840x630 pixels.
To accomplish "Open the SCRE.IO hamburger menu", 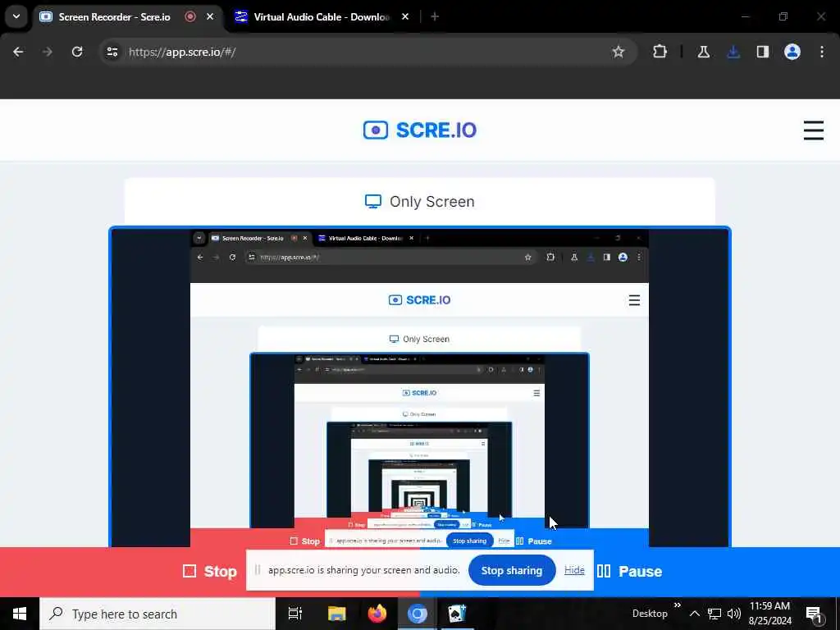I will [x=813, y=130].
